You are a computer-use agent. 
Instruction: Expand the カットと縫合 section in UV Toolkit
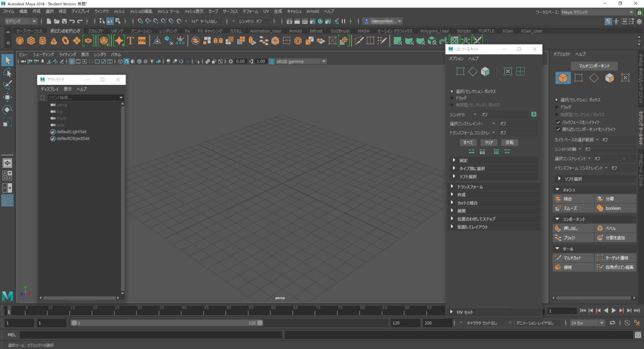tap(494, 203)
